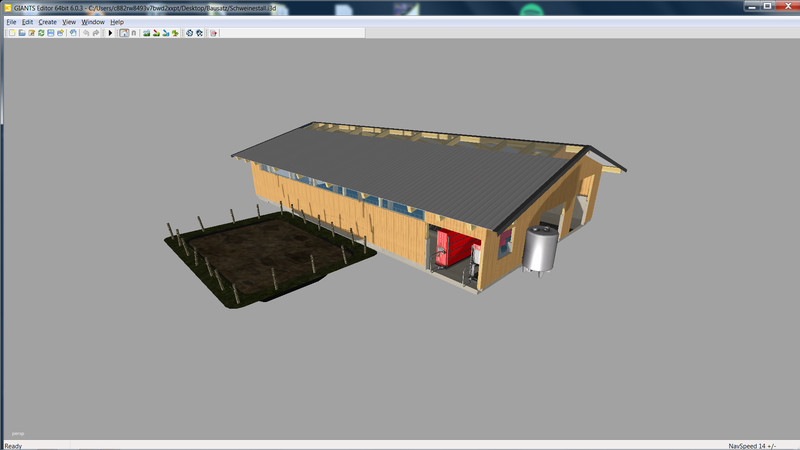This screenshot has width=800, height=450.
Task: Reload the scene with green arrows icon
Action: pos(41,33)
